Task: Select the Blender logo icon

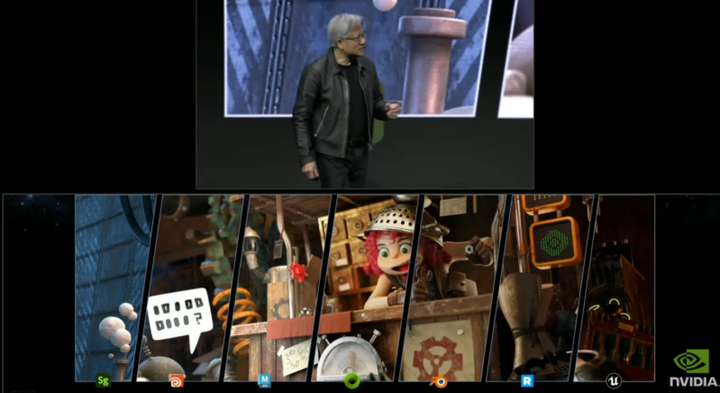Action: point(439,381)
